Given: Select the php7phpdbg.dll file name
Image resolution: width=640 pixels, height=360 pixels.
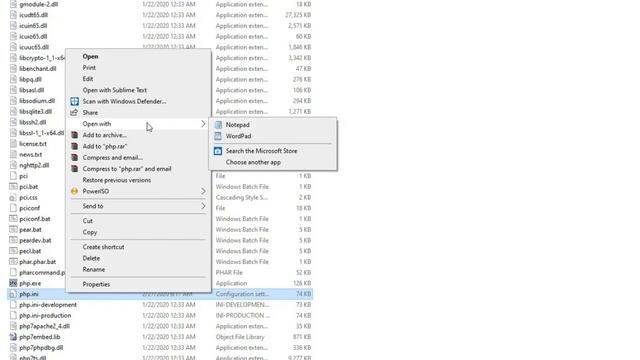Looking at the screenshot, I should tap(41, 348).
